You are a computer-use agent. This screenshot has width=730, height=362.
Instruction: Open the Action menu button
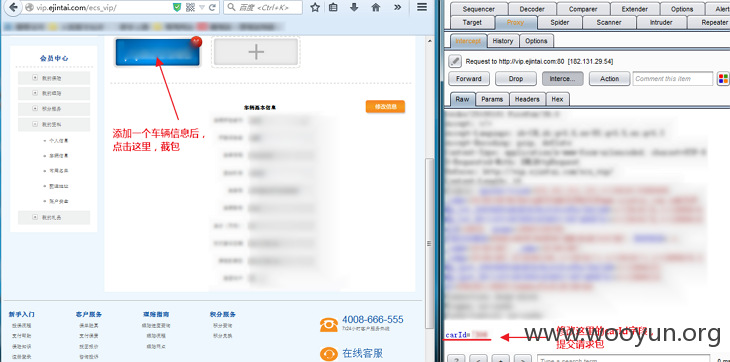coord(609,79)
